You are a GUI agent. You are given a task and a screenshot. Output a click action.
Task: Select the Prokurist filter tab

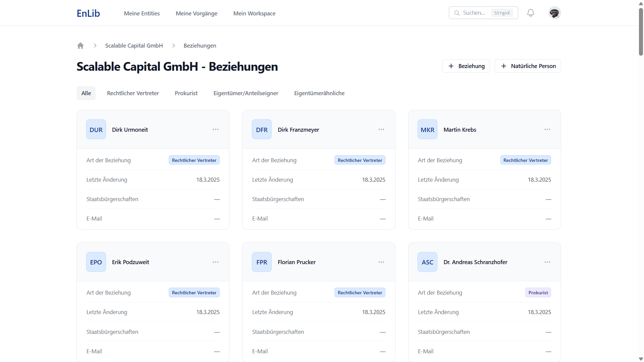click(x=186, y=93)
